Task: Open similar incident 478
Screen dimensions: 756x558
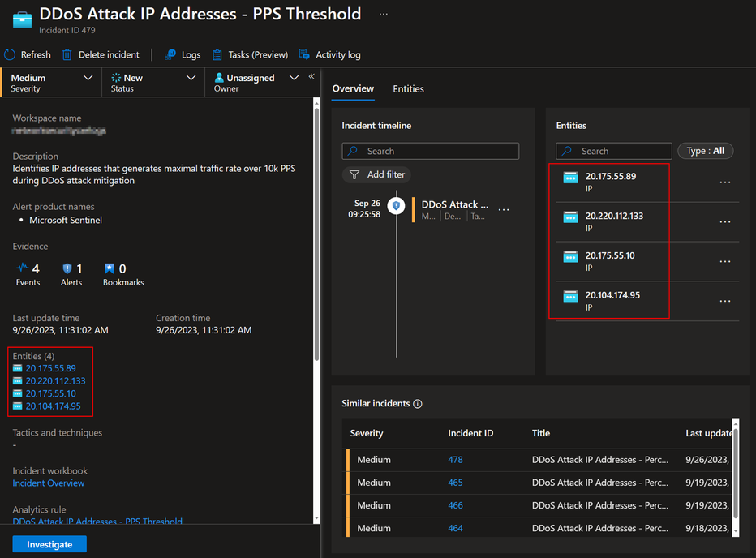Action: [x=455, y=460]
